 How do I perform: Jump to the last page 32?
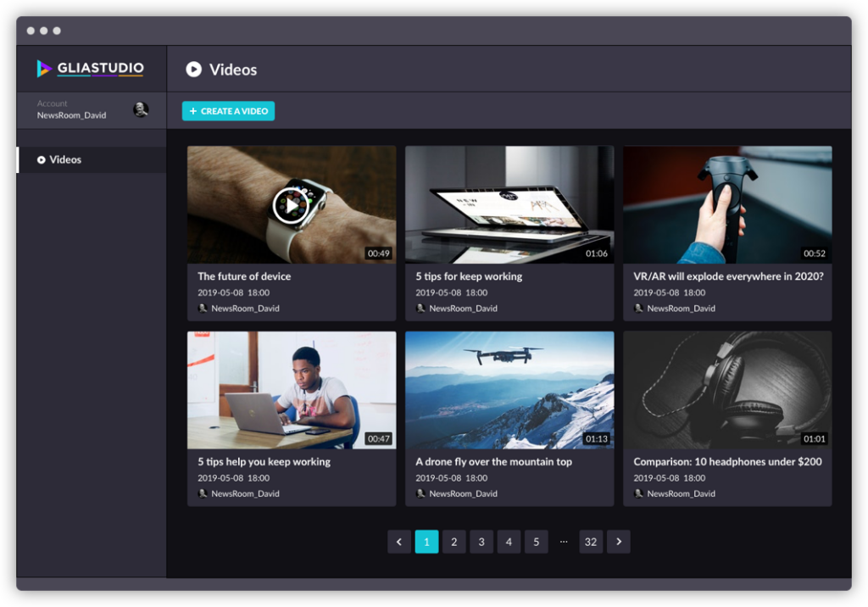coord(591,541)
